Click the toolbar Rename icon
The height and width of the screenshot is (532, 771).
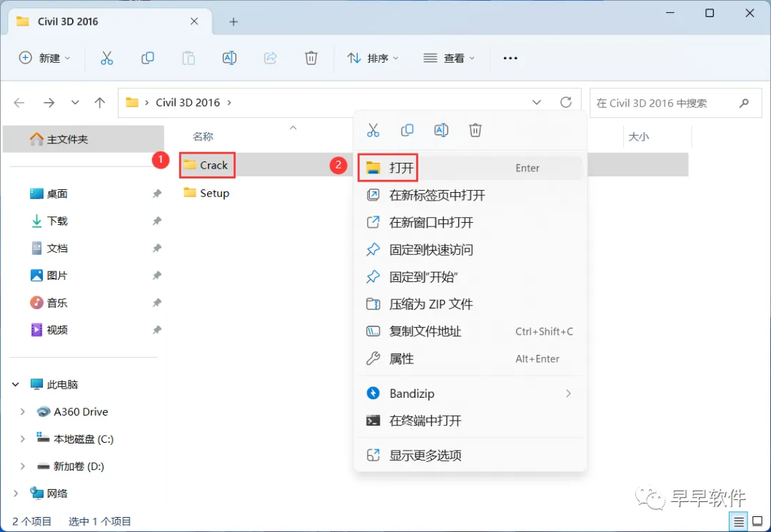pyautogui.click(x=229, y=58)
